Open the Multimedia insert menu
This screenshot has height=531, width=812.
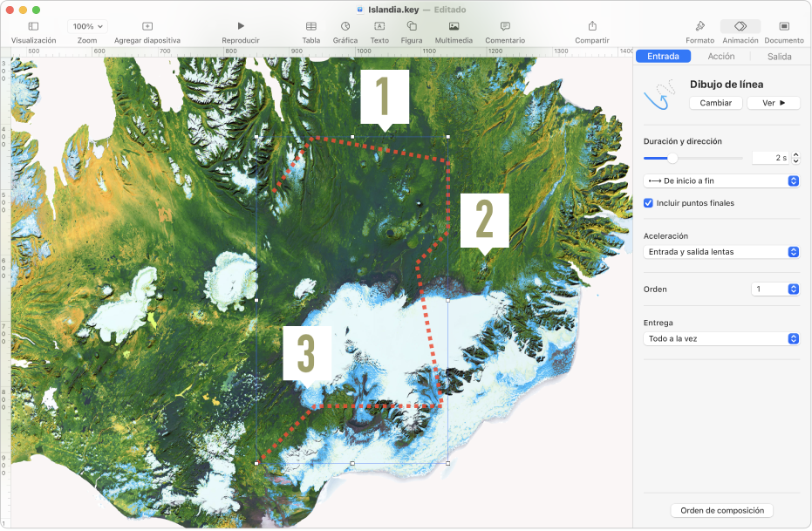pos(454,27)
